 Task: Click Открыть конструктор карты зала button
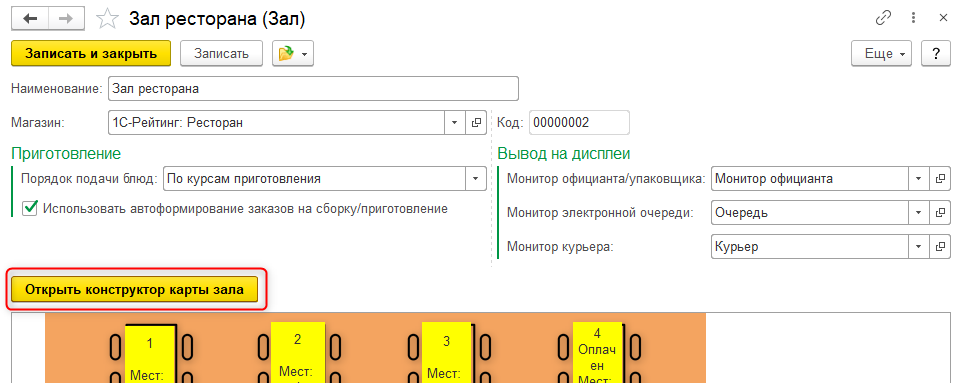tap(134, 290)
